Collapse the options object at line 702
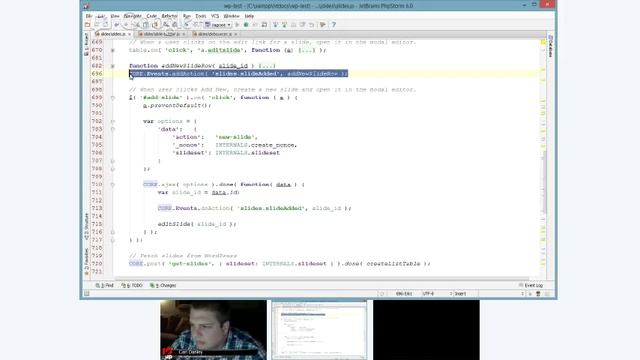Viewport: 640px width, 360px height. 113,121
